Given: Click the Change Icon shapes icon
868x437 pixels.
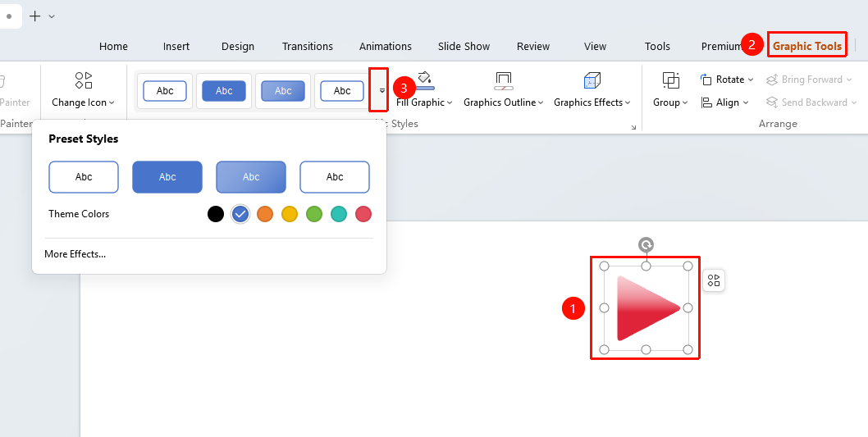Looking at the screenshot, I should (x=84, y=80).
